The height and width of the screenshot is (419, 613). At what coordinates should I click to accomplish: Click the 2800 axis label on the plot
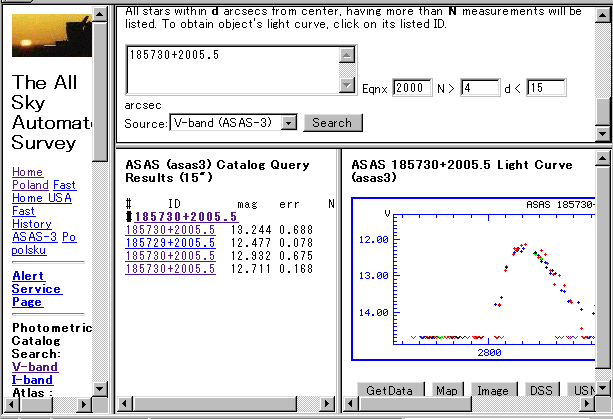(489, 353)
